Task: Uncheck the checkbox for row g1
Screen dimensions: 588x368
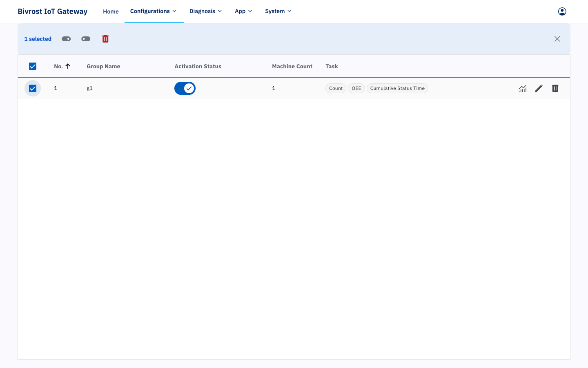Action: [33, 88]
